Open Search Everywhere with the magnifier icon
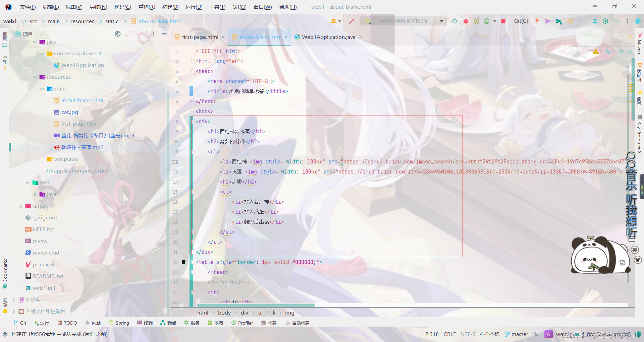 click(616, 21)
